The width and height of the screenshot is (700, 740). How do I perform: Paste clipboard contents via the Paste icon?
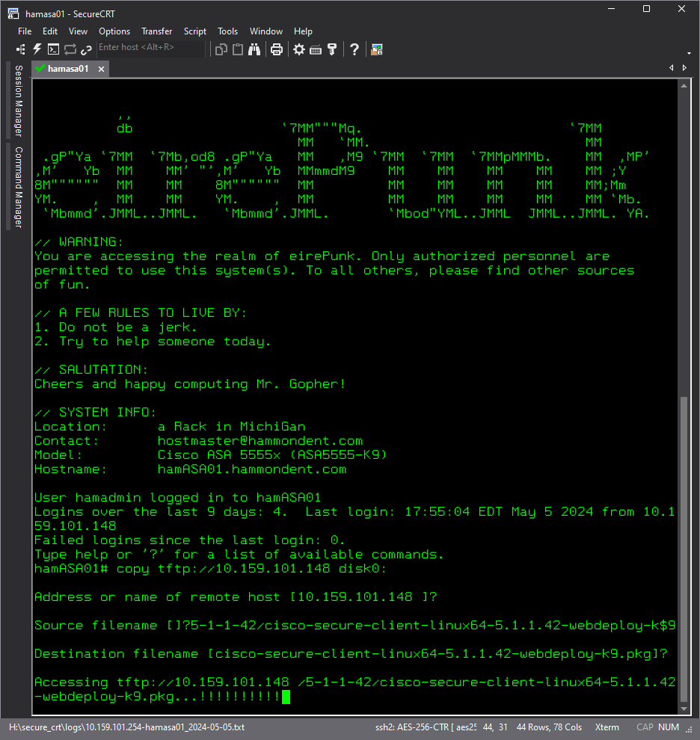tap(236, 49)
